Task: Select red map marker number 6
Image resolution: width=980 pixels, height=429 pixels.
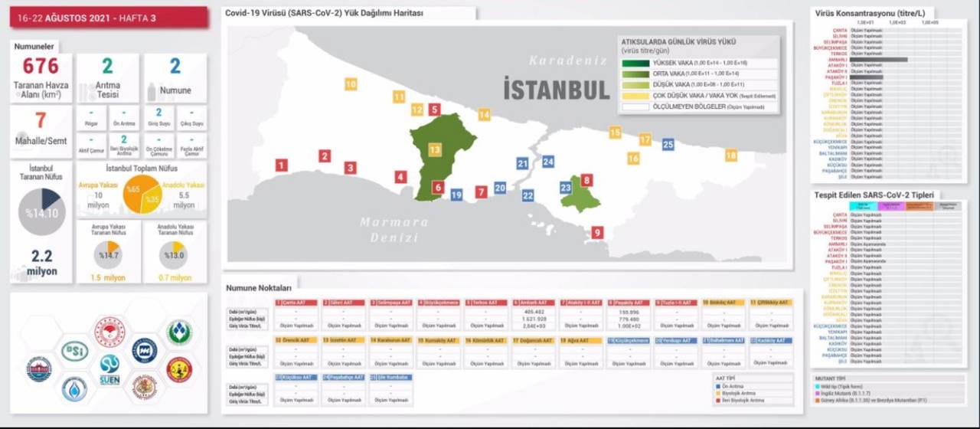Action: [438, 187]
